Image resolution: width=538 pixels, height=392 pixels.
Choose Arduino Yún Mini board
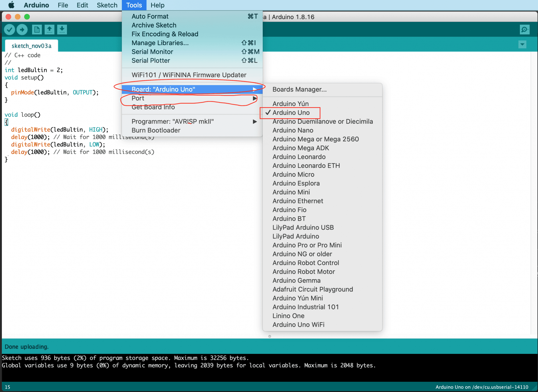click(322, 298)
